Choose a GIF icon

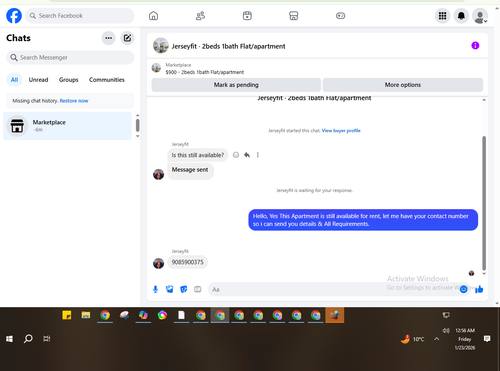(x=198, y=289)
